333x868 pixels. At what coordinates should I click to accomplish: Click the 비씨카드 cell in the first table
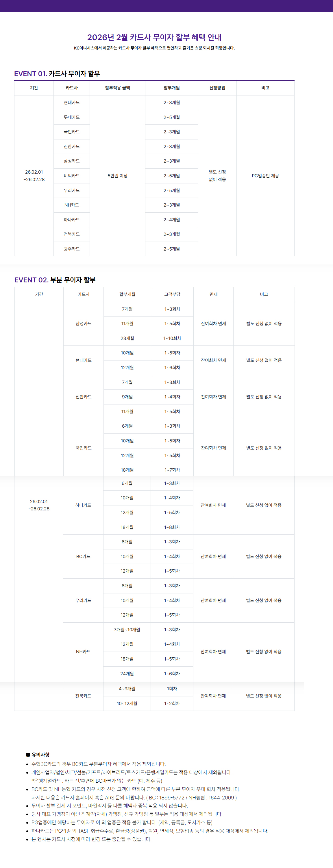click(72, 176)
